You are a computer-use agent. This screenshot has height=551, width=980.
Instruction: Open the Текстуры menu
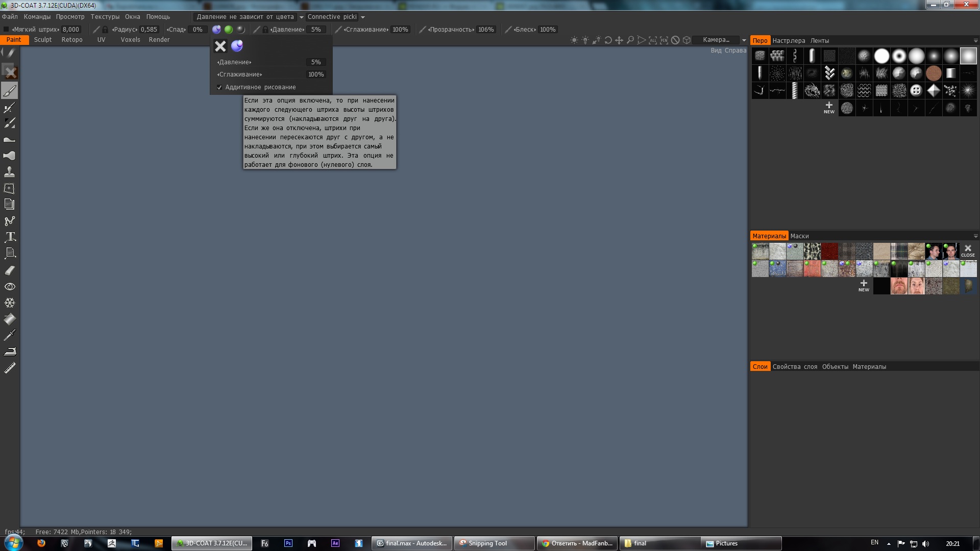tap(105, 17)
